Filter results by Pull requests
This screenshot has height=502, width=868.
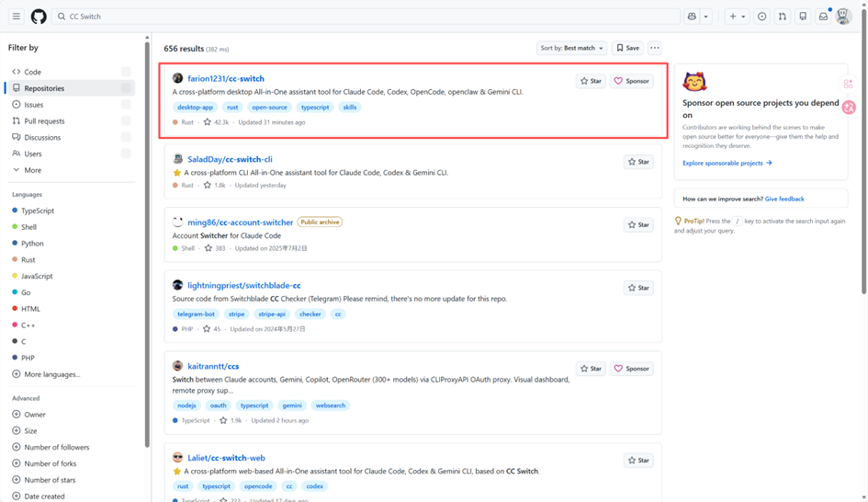point(72,120)
